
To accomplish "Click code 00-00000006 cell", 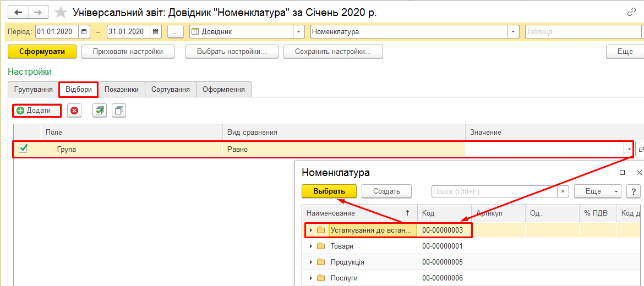I will point(444,278).
